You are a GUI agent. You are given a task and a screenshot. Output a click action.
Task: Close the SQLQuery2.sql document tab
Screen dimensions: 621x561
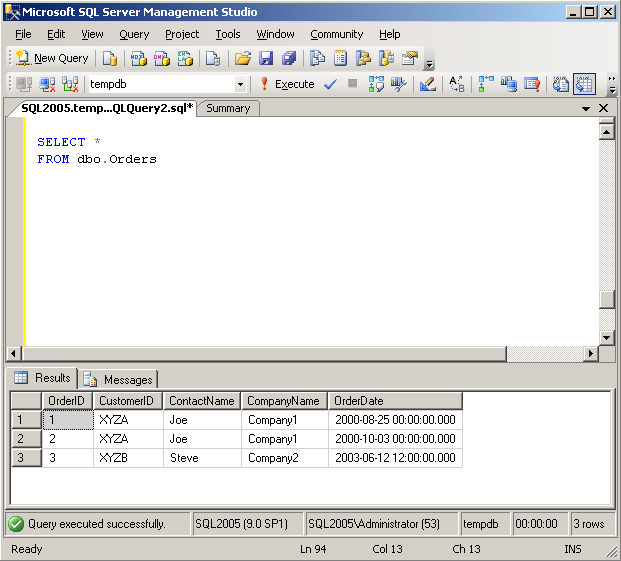point(604,108)
